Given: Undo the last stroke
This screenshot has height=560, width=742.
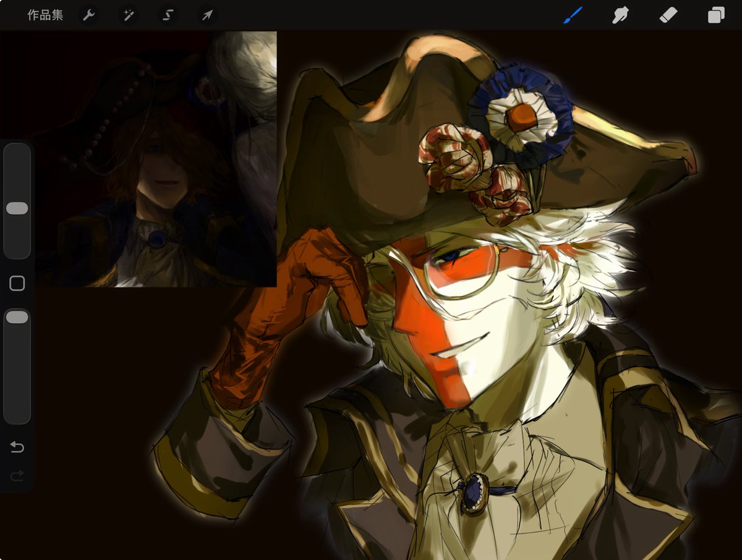Looking at the screenshot, I should point(17,447).
